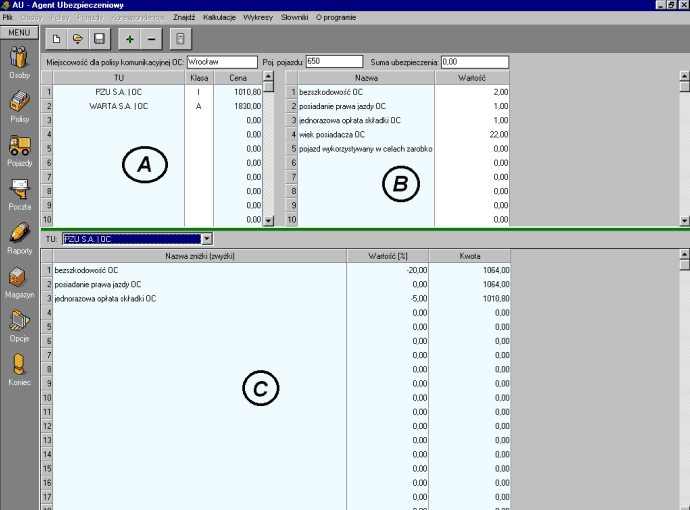Add a row with green plus

click(129, 39)
